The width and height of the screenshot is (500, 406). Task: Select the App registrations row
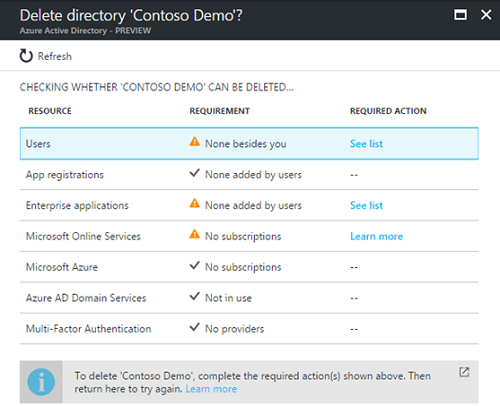pos(249,174)
